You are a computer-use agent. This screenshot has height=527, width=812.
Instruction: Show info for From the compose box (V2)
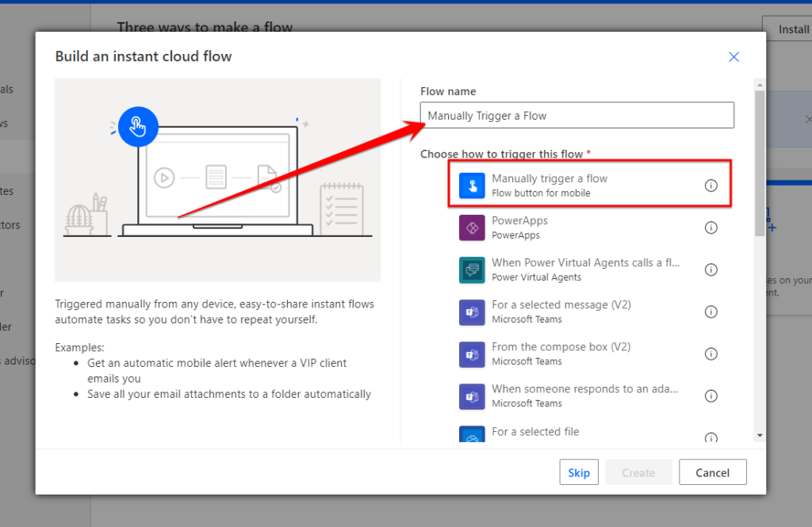[x=711, y=354]
